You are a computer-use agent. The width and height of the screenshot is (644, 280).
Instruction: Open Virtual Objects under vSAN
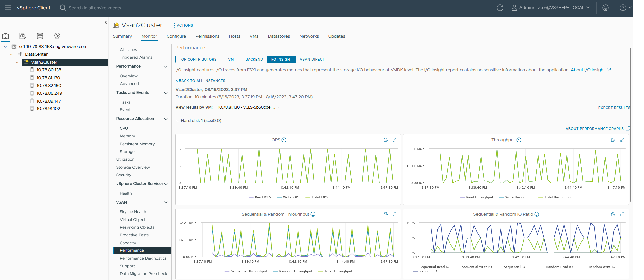pyautogui.click(x=133, y=220)
